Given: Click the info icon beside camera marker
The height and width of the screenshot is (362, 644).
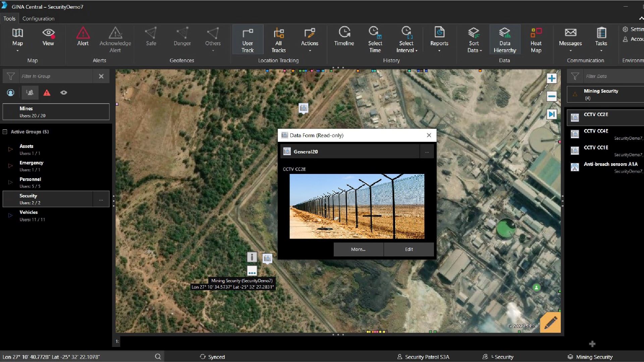Looking at the screenshot, I should coord(252,257).
